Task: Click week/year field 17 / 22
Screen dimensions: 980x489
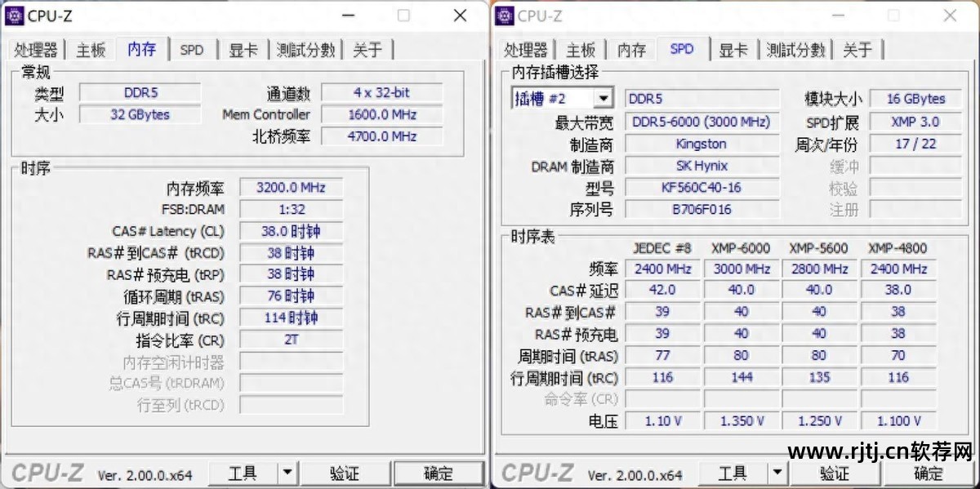Action: pyautogui.click(x=915, y=144)
